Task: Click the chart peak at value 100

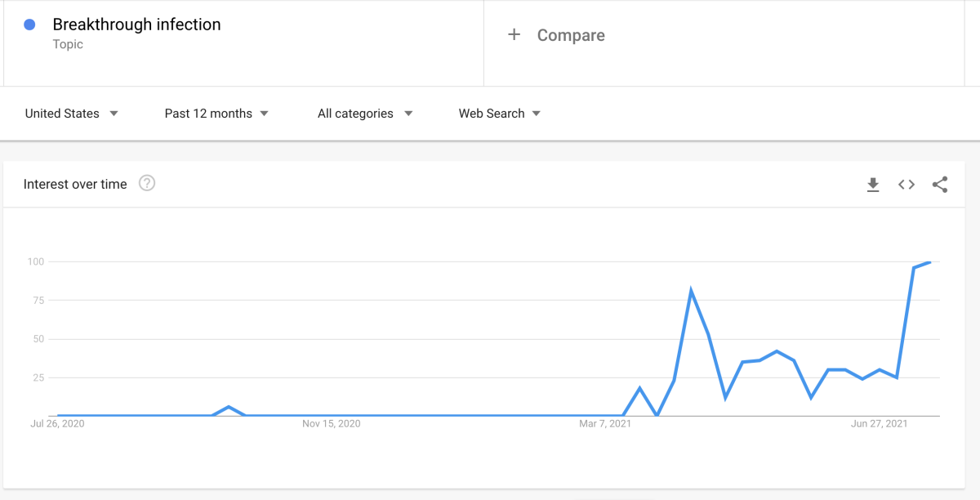Action: pos(929,262)
